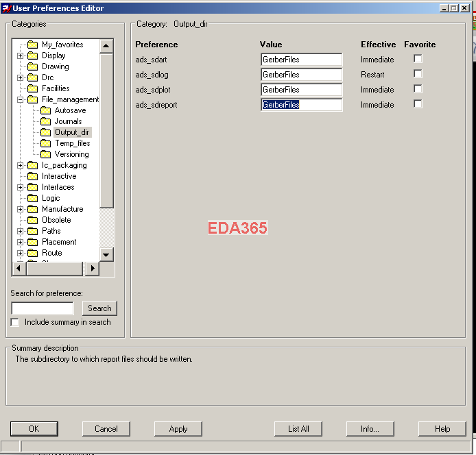This screenshot has height=455, width=476.
Task: Select the Versioning tree item
Action: pyautogui.click(x=71, y=154)
